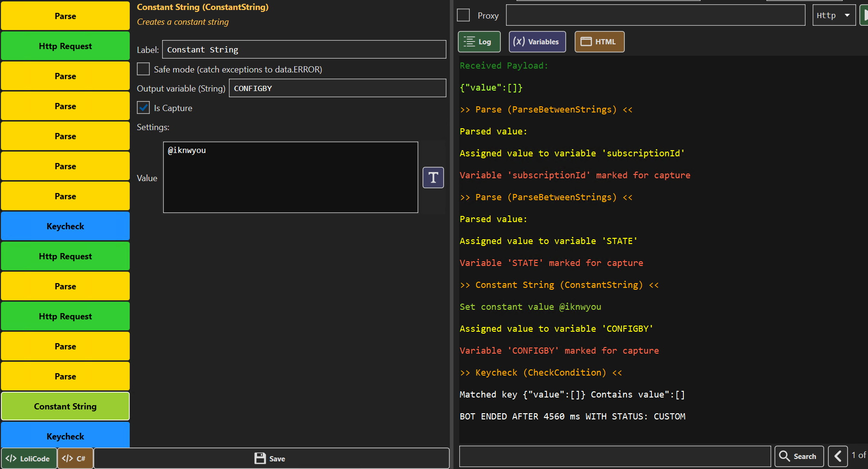The height and width of the screenshot is (469, 868).
Task: Enable Safe mode checkbox
Action: point(144,69)
